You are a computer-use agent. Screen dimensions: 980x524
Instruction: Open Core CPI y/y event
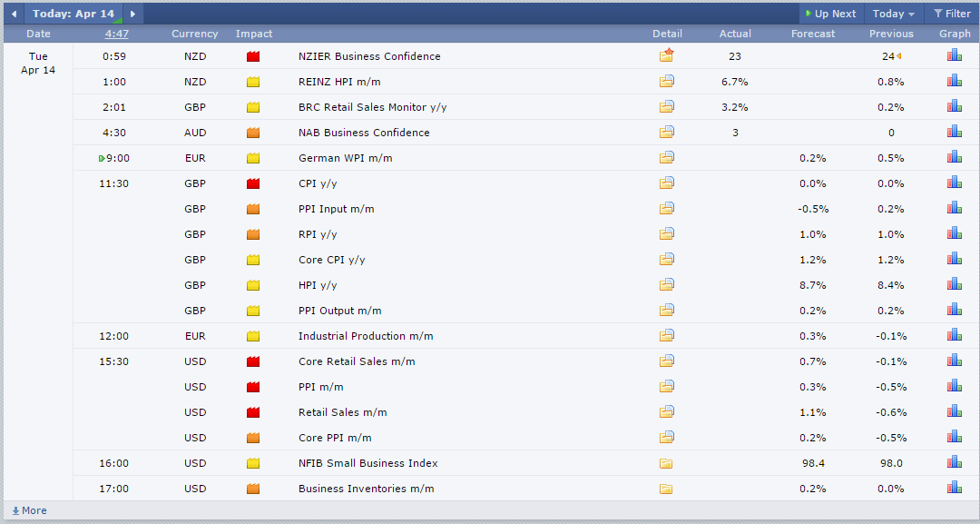coord(332,260)
